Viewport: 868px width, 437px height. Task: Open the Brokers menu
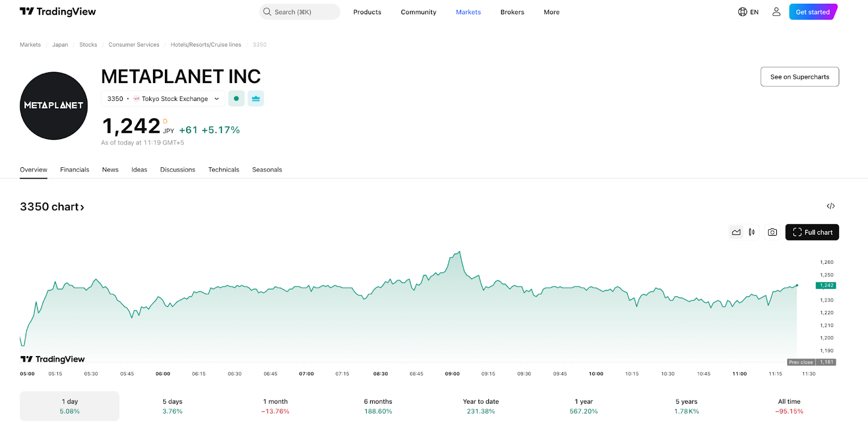[512, 12]
